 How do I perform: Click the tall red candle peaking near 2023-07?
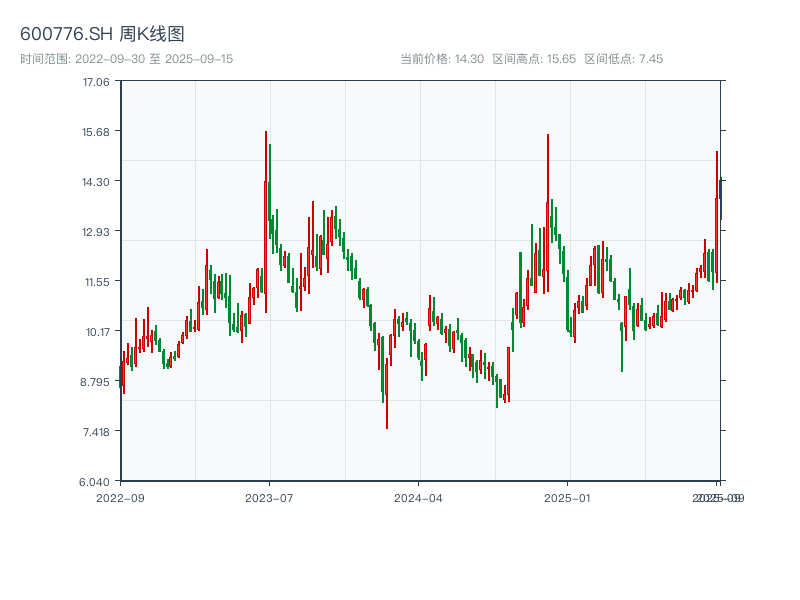tap(266, 222)
